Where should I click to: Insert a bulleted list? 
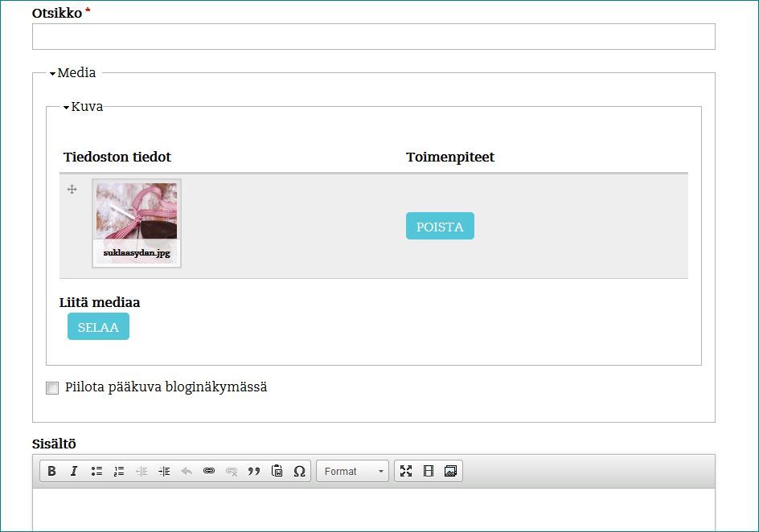[96, 471]
